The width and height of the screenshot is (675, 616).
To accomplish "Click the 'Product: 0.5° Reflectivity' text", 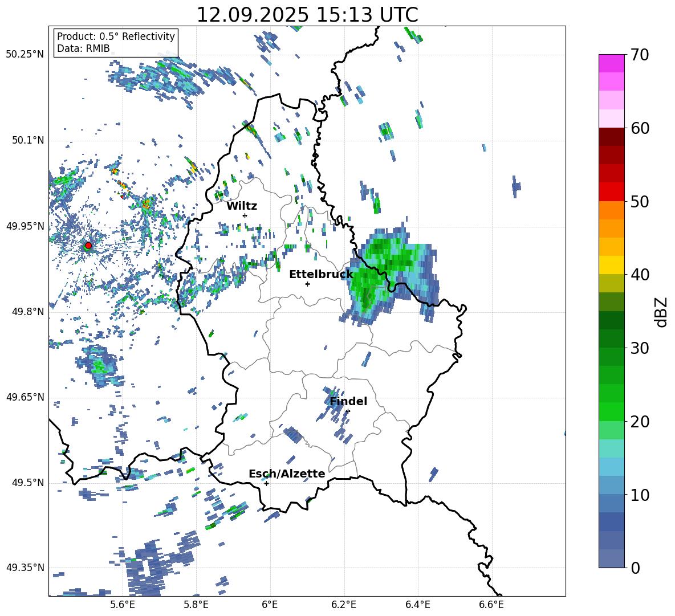I will [x=116, y=36].
